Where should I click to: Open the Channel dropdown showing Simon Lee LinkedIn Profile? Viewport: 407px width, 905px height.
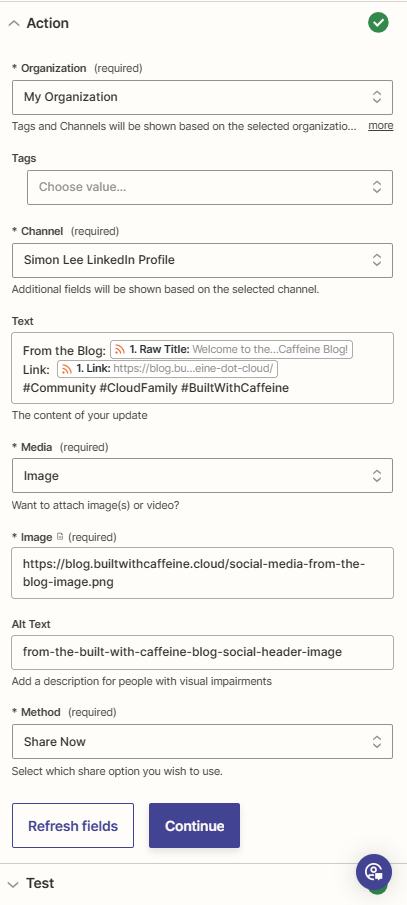202,260
